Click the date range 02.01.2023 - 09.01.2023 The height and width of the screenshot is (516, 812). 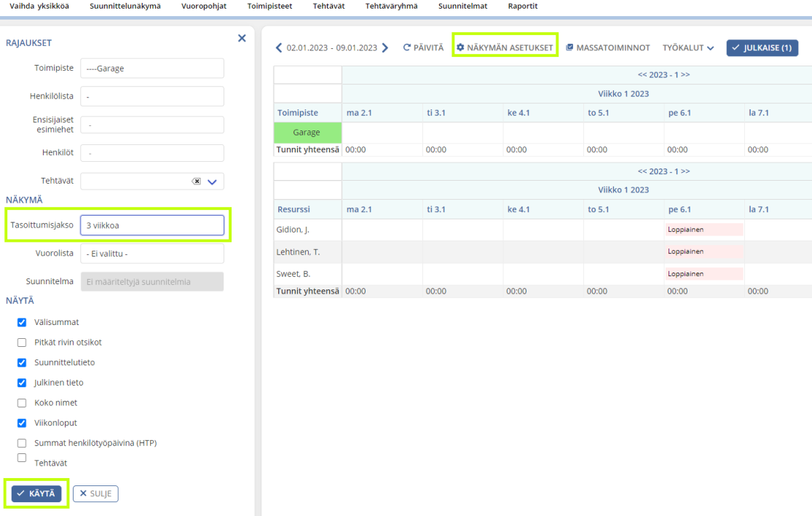pos(332,47)
